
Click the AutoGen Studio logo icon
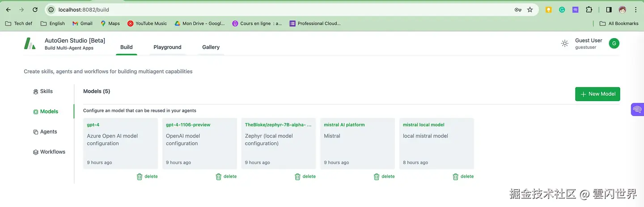pos(30,43)
